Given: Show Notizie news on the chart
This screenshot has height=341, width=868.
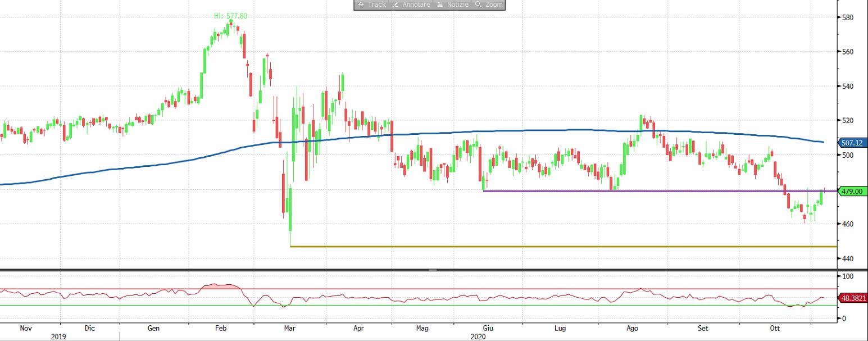Looking at the screenshot, I should [452, 4].
